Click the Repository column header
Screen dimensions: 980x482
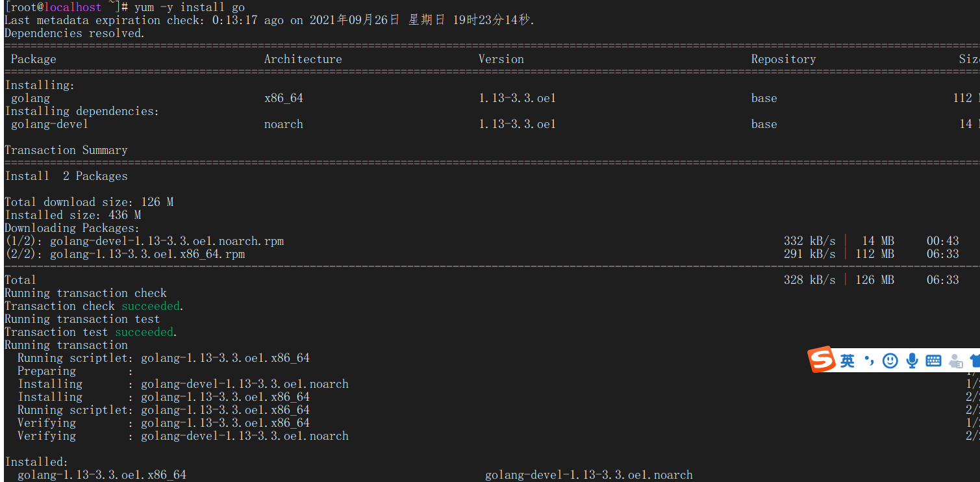[783, 59]
